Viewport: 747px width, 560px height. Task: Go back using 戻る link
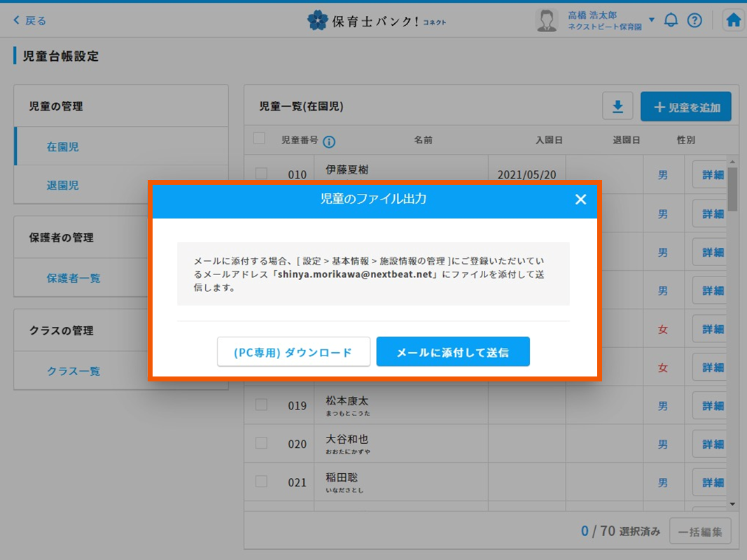[x=30, y=20]
